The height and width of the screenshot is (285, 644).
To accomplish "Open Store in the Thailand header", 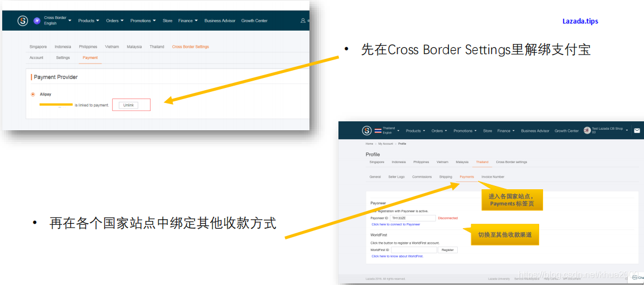I will pyautogui.click(x=487, y=131).
